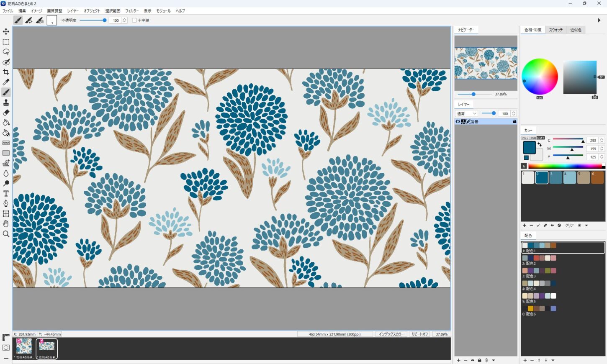Click the prohibit circle icon in color panel
The height and width of the screenshot is (364, 607).
(559, 226)
